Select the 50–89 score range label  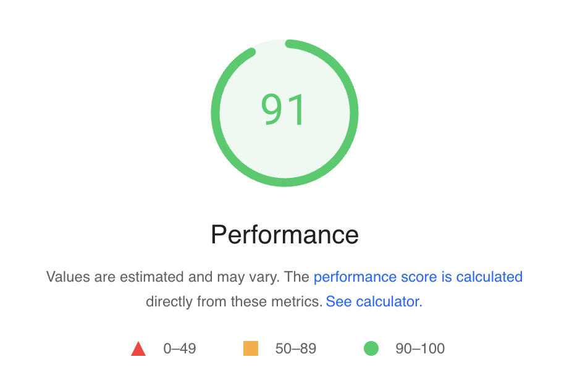pyautogui.click(x=296, y=348)
